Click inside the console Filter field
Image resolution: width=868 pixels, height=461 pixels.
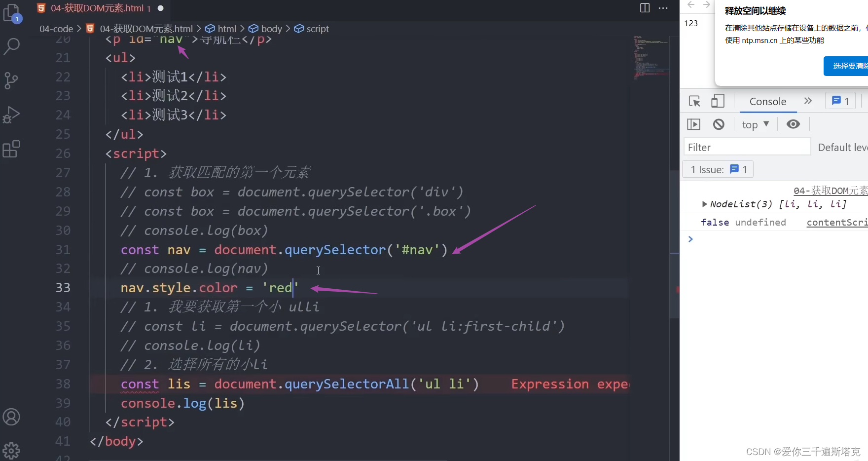tap(745, 147)
